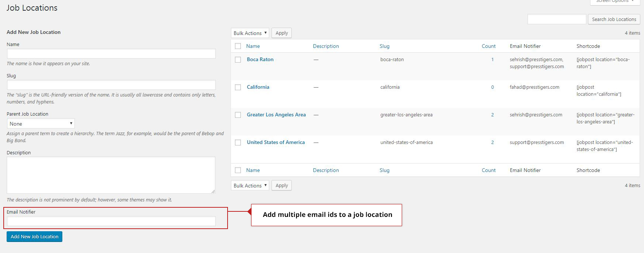Screen dimensions: 644x253
Task: Toggle the select-all checkbox in table header
Action: 238,46
